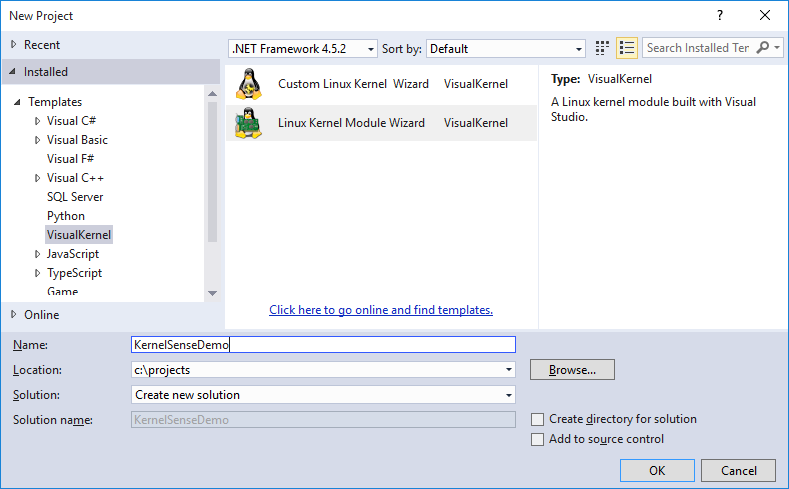Open the Solution dropdown
This screenshot has width=789, height=489.
point(509,395)
